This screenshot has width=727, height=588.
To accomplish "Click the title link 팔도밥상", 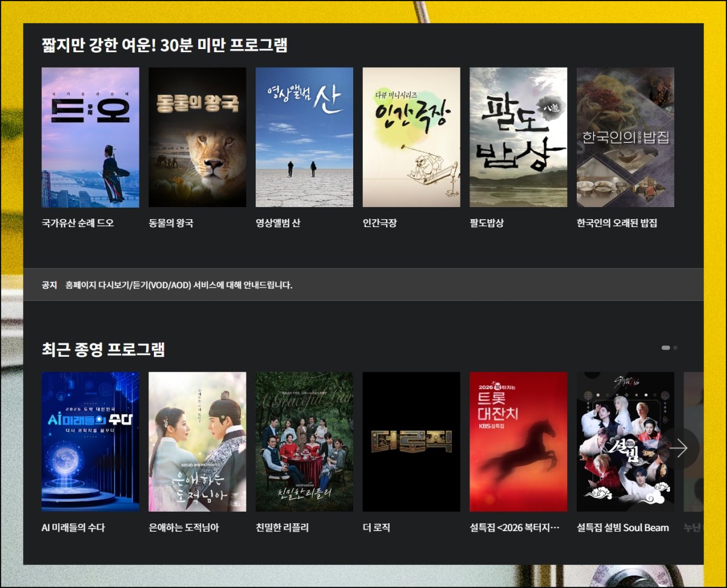I will pyautogui.click(x=487, y=223).
